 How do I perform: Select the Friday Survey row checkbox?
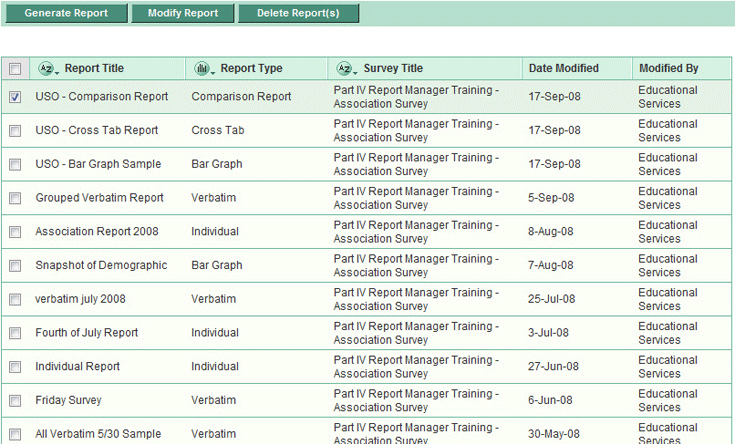[x=15, y=400]
